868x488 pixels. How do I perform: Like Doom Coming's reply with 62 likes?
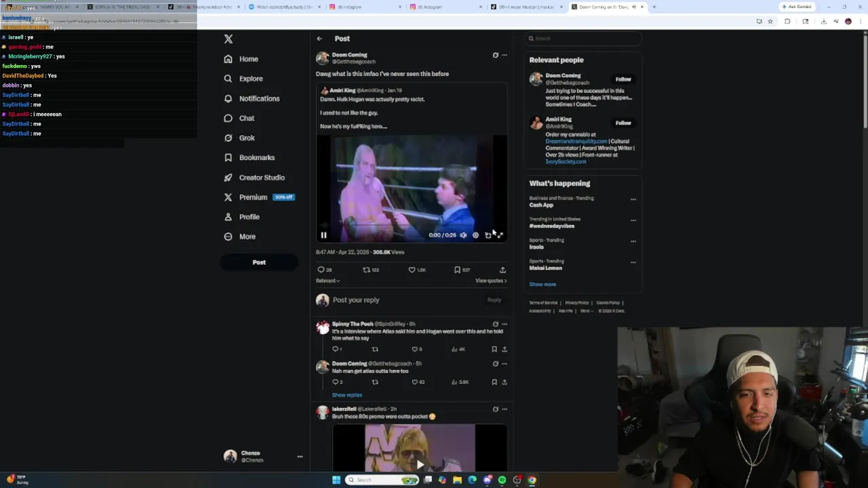click(419, 382)
